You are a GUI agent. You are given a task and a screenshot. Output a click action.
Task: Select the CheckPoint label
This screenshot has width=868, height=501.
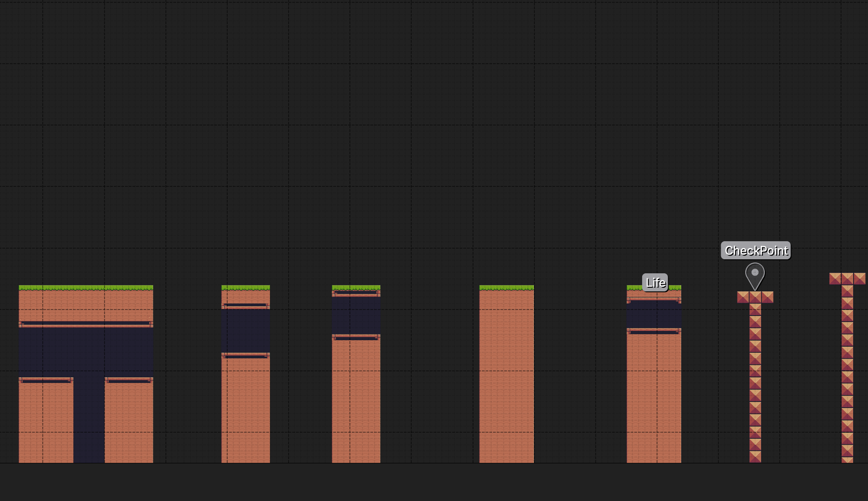click(756, 250)
